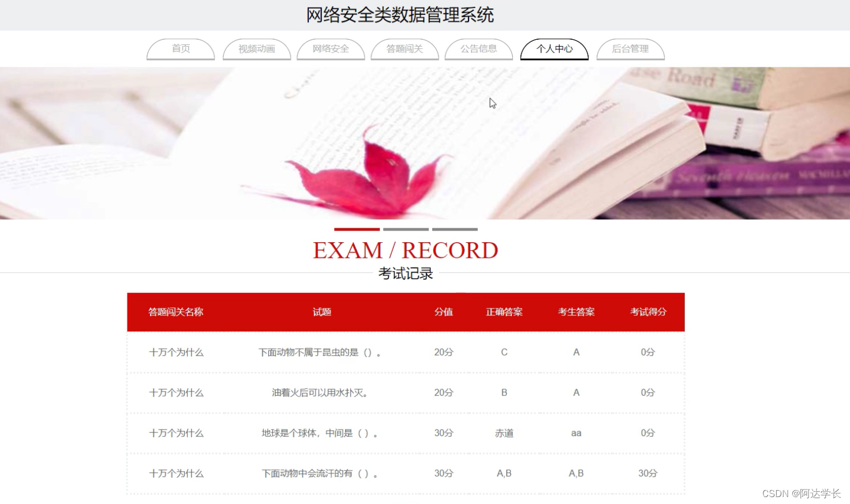Switch to the second carousel slide indicator
This screenshot has height=504, width=850.
[406, 229]
